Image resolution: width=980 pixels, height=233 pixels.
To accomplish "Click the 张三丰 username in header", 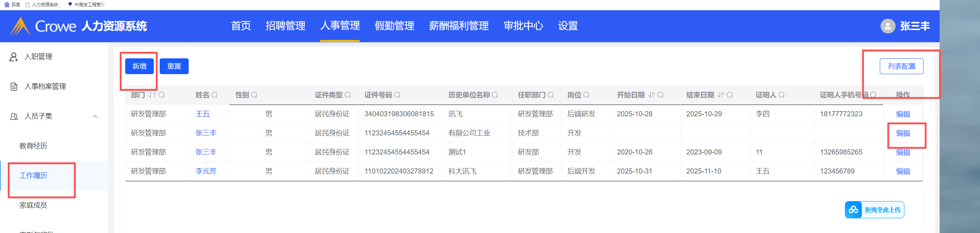I will [915, 26].
